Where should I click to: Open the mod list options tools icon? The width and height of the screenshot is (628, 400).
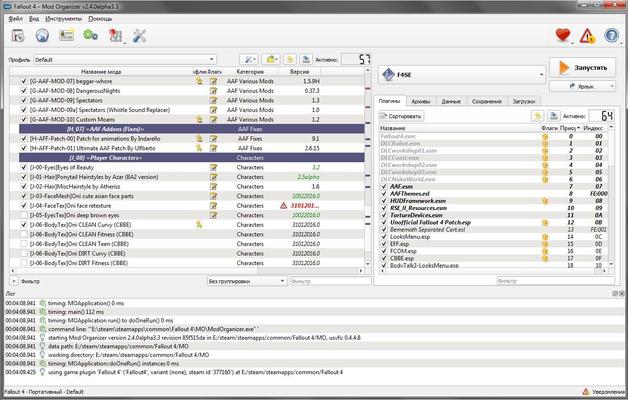248,60
